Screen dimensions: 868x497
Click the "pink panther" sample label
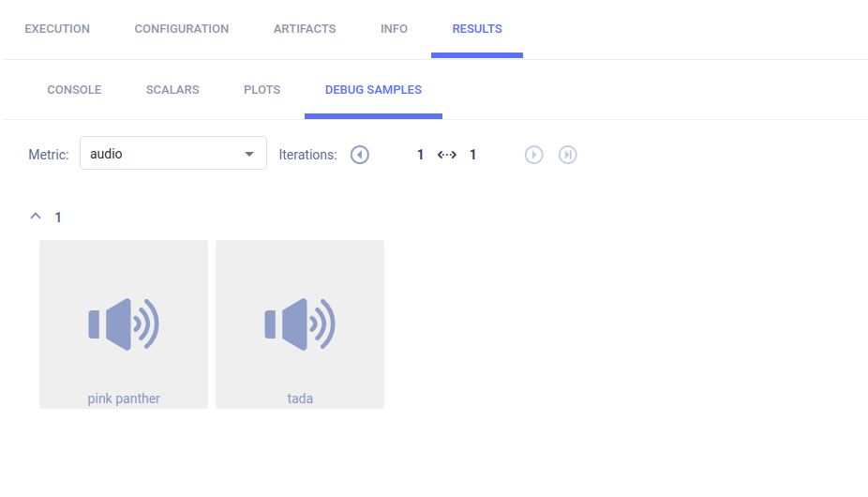point(124,399)
